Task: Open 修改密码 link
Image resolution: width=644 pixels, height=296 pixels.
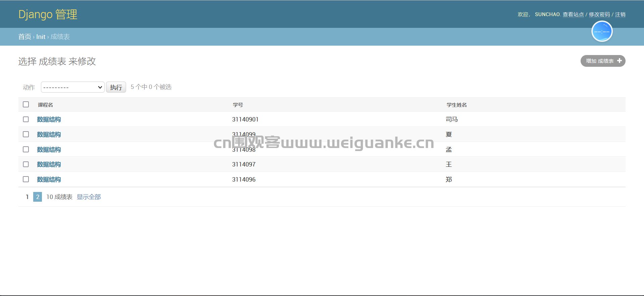Action: click(599, 14)
